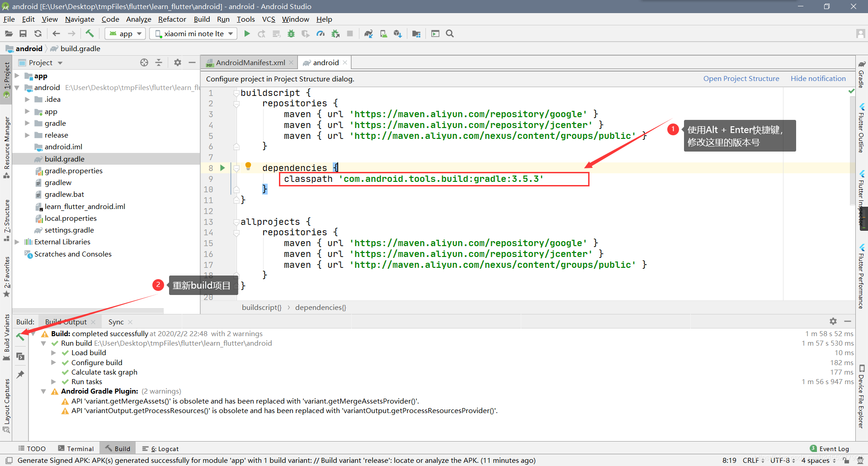This screenshot has width=868, height=466.
Task: Toggle the Device File Explorer panel
Action: (862, 396)
